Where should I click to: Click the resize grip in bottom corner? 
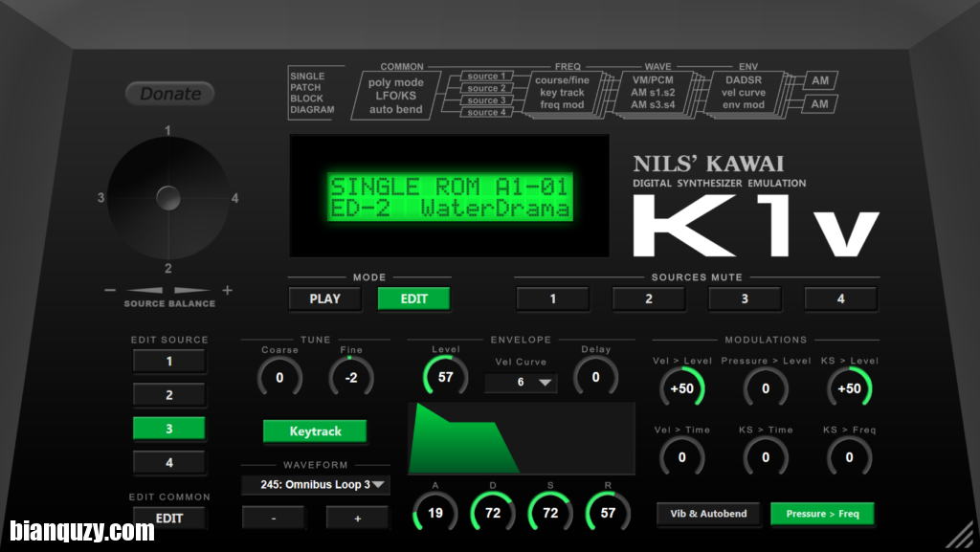(959, 537)
